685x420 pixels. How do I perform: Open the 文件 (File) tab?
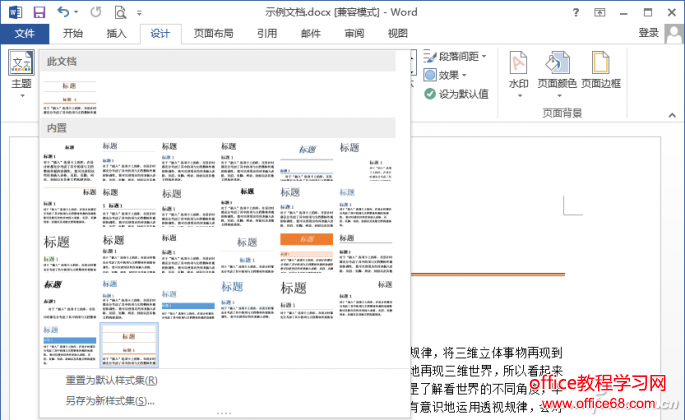24,33
